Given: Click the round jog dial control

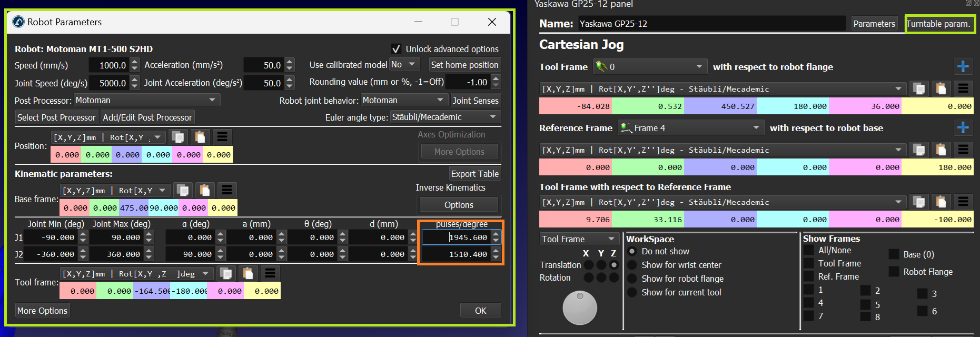Looking at the screenshot, I should (x=580, y=308).
